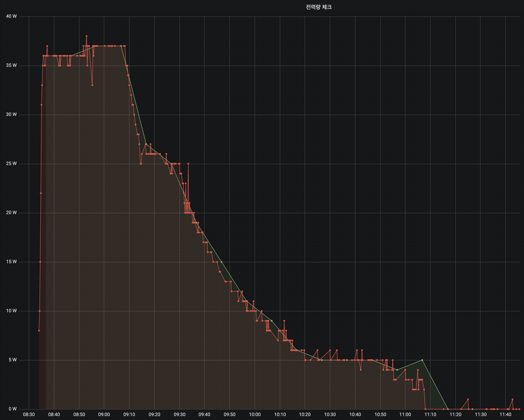
Task: Click the green point at 5 W near 11:07
Action: pos(422,360)
